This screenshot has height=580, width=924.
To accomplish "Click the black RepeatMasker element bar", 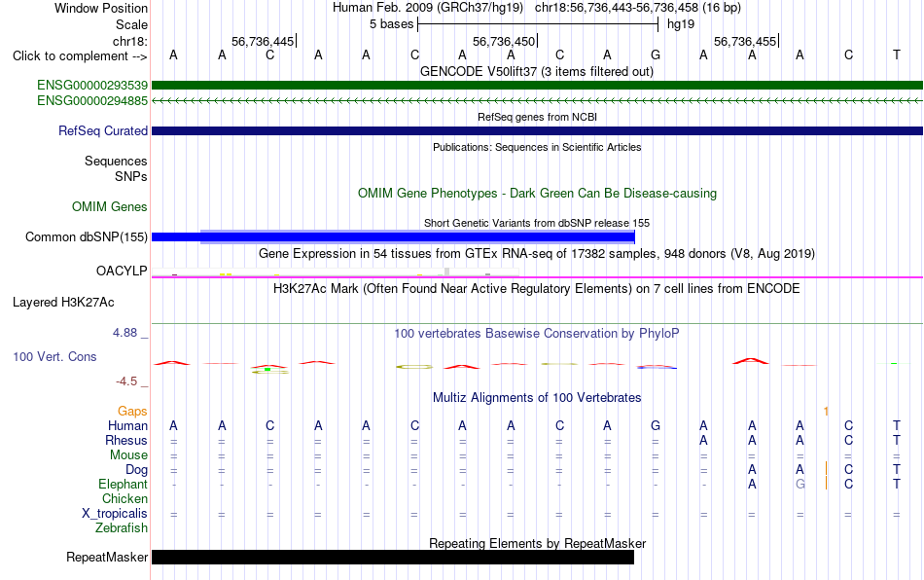I will (x=393, y=557).
